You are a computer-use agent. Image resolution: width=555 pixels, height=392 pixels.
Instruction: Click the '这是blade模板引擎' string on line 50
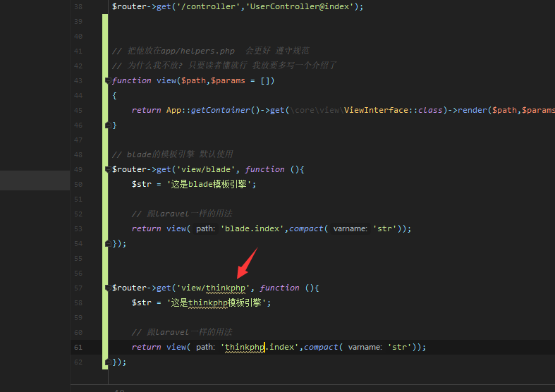[209, 184]
